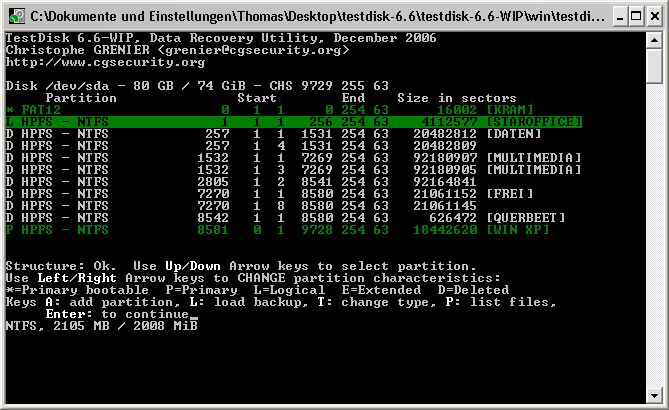
Task: Click the cgsecurity.org URL text
Action: pyautogui.click(x=105, y=62)
